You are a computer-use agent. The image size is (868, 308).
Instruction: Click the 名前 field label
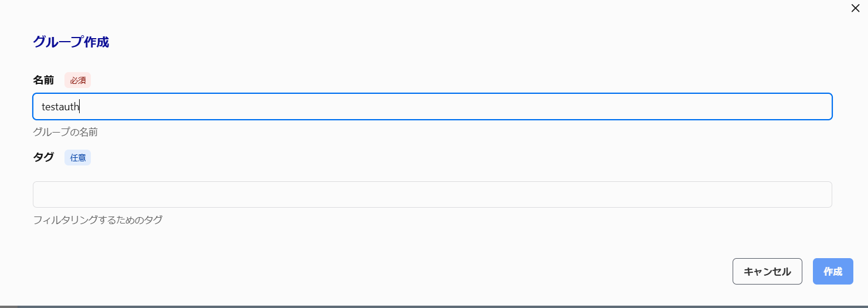tap(43, 80)
